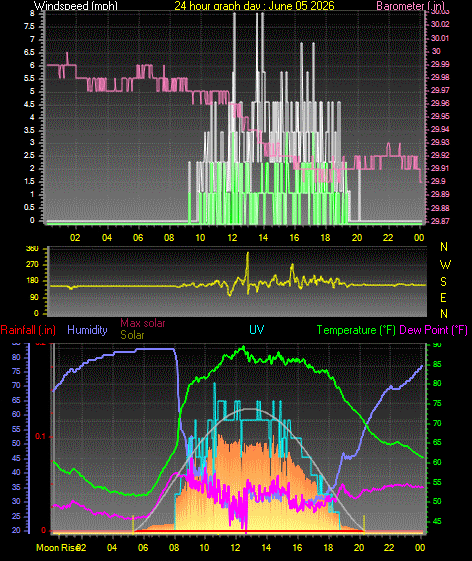472x561 pixels.
Task: Select the 'Rainfall (.in)' legend label
Action: (x=28, y=330)
